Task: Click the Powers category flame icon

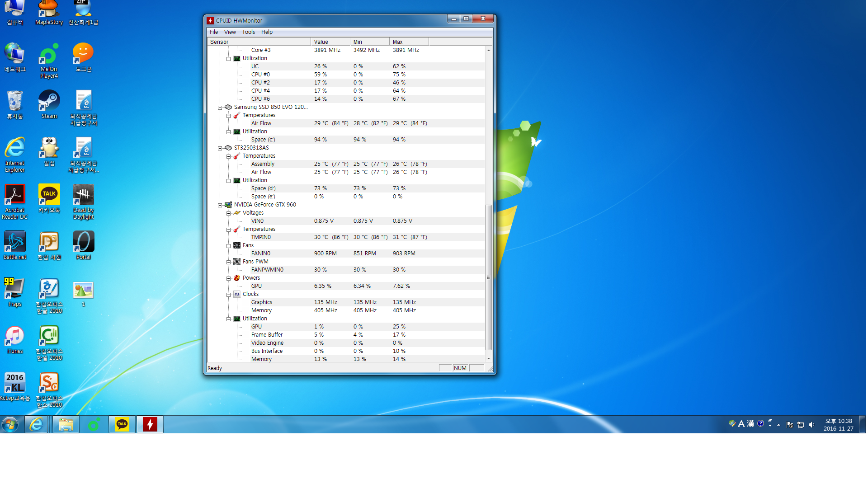Action: tap(237, 278)
